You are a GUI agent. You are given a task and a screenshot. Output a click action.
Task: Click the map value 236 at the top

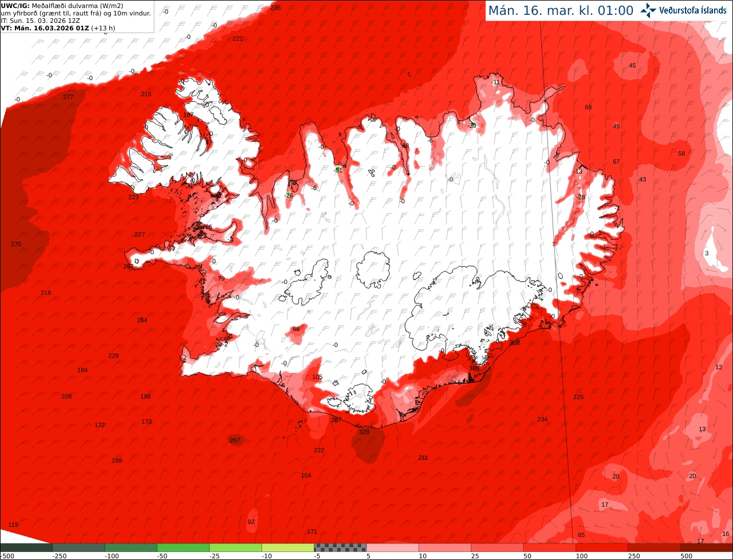275,7
